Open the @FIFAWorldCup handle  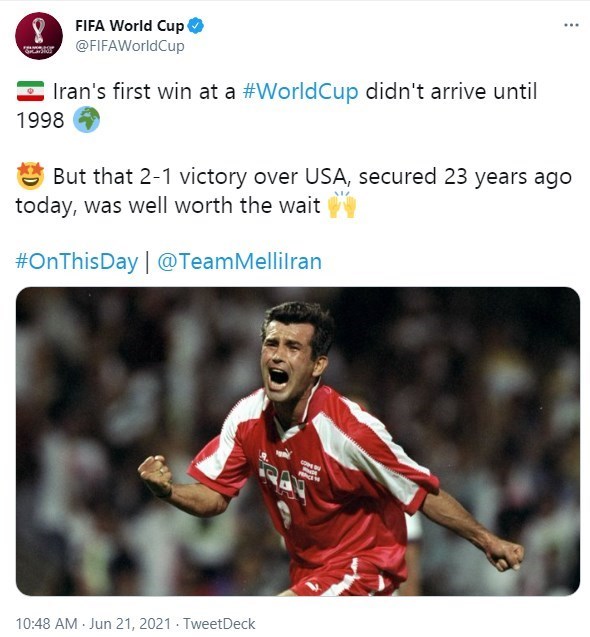(130, 46)
